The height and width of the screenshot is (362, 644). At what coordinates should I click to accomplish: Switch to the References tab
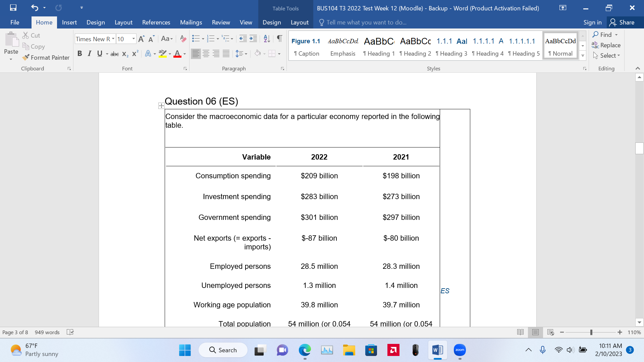point(156,22)
